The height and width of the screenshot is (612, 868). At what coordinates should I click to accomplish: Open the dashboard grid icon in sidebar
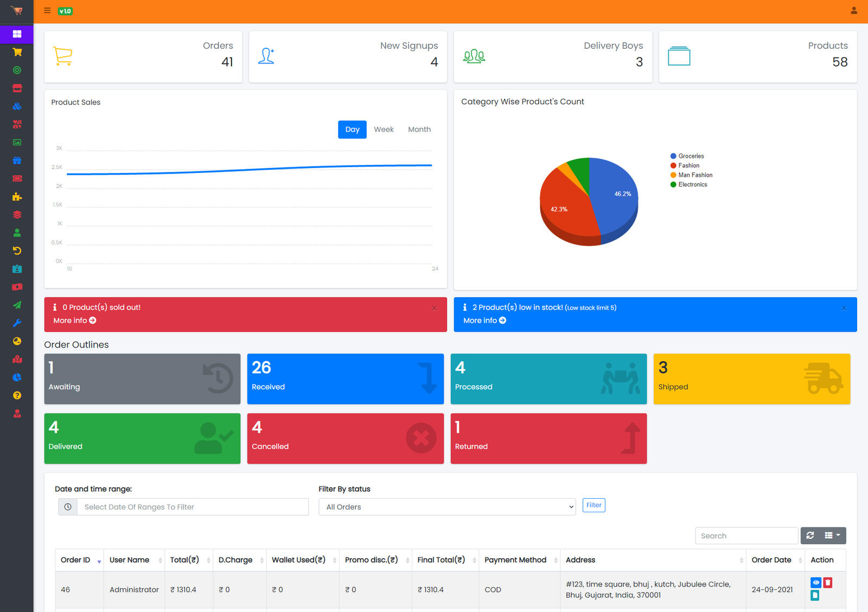point(17,34)
